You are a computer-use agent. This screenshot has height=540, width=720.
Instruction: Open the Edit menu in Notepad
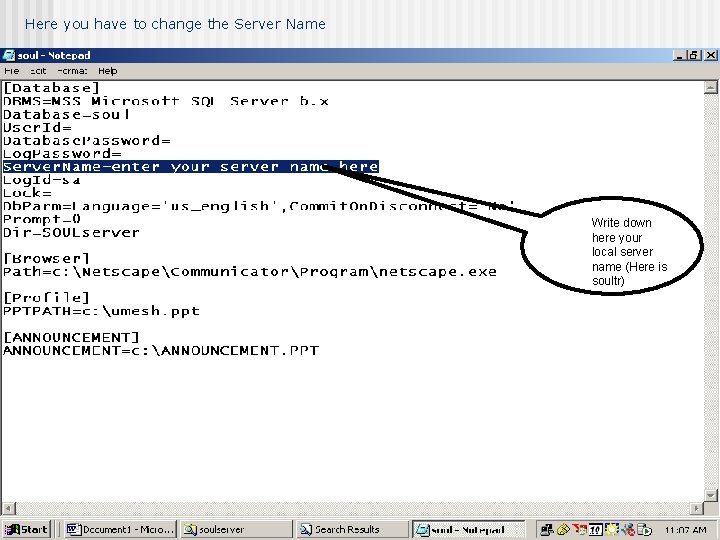click(38, 71)
